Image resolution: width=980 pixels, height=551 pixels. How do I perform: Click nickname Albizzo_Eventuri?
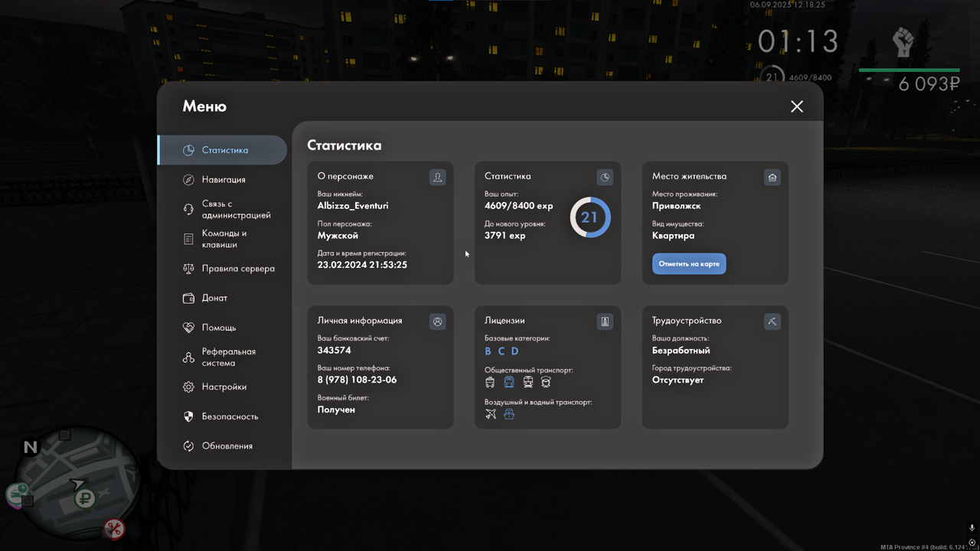pyautogui.click(x=353, y=206)
